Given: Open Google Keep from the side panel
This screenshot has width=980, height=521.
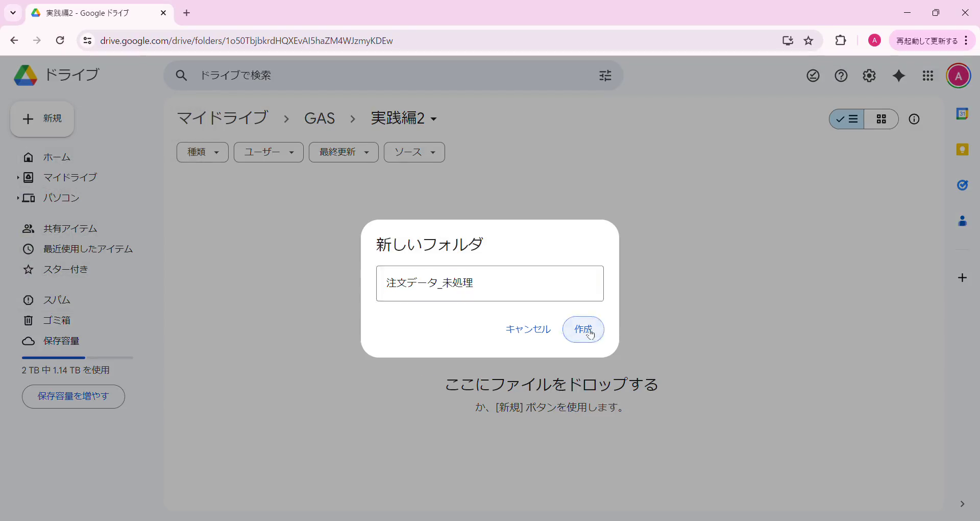Looking at the screenshot, I should [x=963, y=149].
